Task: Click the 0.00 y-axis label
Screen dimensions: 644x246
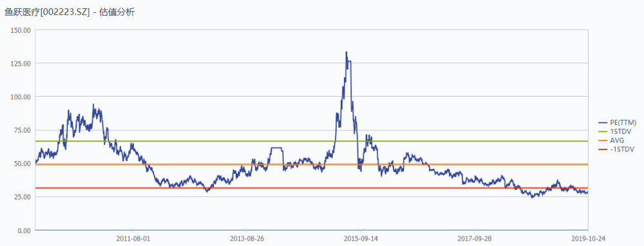Action: click(24, 231)
